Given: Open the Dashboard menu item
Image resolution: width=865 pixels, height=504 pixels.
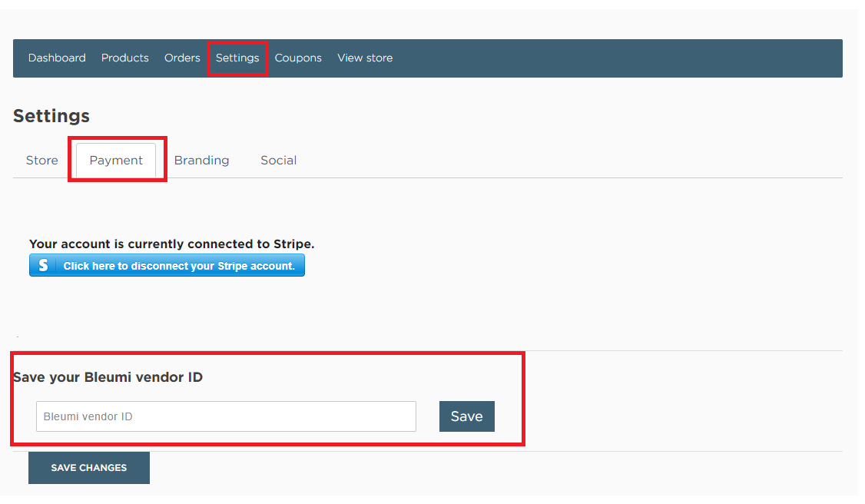Looking at the screenshot, I should tap(57, 58).
